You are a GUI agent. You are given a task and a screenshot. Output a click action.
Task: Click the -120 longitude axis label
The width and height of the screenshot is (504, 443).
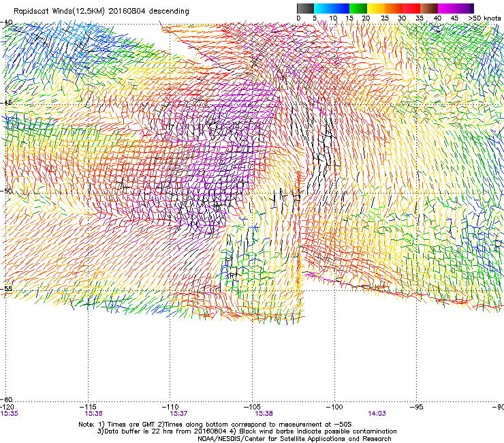point(7,407)
